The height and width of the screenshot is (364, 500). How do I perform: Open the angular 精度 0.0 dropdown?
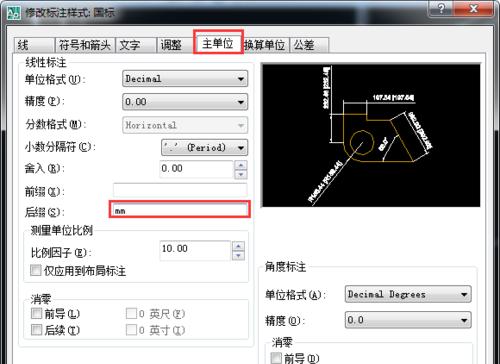tap(408, 320)
